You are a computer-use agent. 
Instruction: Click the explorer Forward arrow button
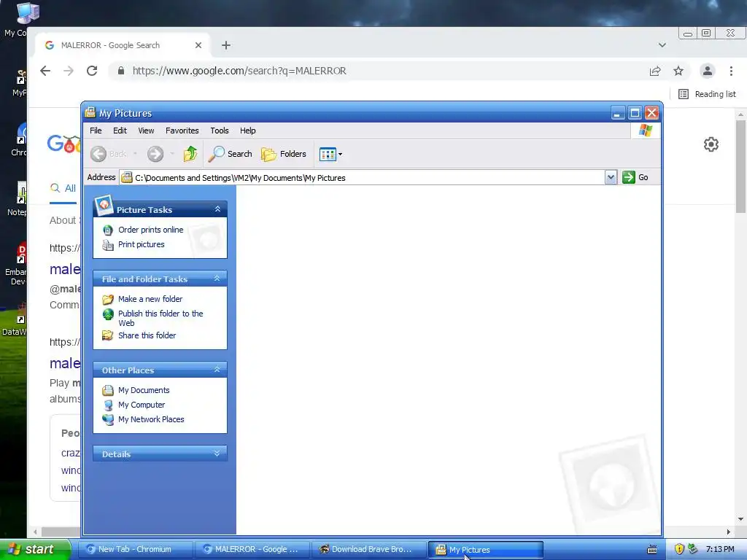point(155,154)
